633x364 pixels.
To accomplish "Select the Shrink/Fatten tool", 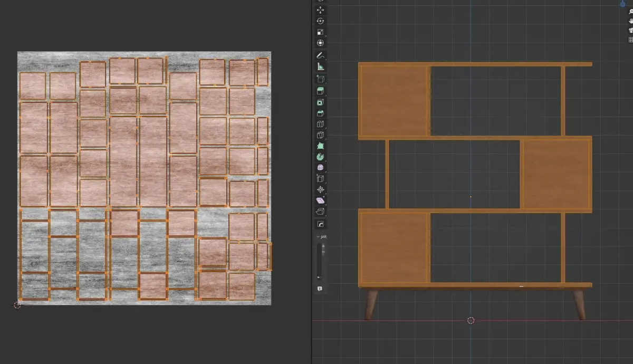I will pos(320,189).
